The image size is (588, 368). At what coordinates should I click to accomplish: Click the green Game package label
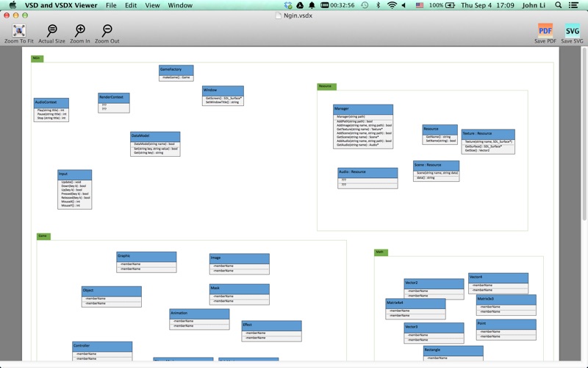point(43,236)
